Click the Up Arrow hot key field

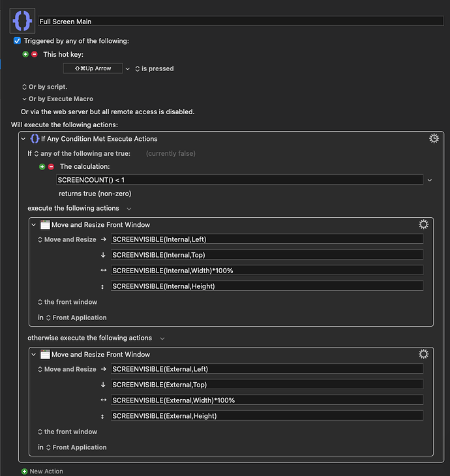coord(93,68)
